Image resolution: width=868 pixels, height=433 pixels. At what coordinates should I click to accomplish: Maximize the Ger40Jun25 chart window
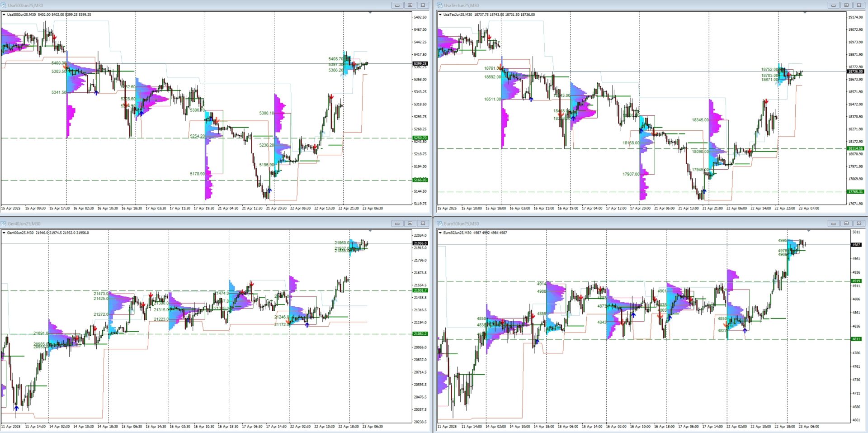click(x=410, y=224)
